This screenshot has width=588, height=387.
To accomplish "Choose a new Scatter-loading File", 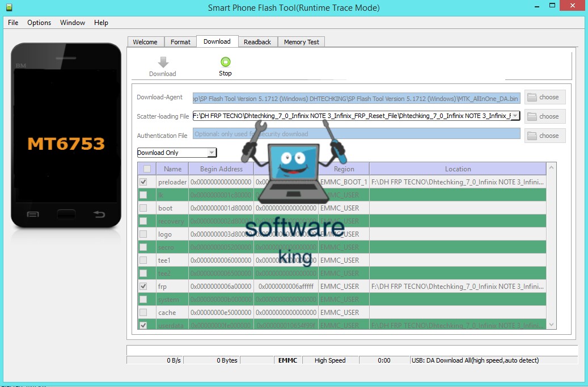I will (544, 116).
